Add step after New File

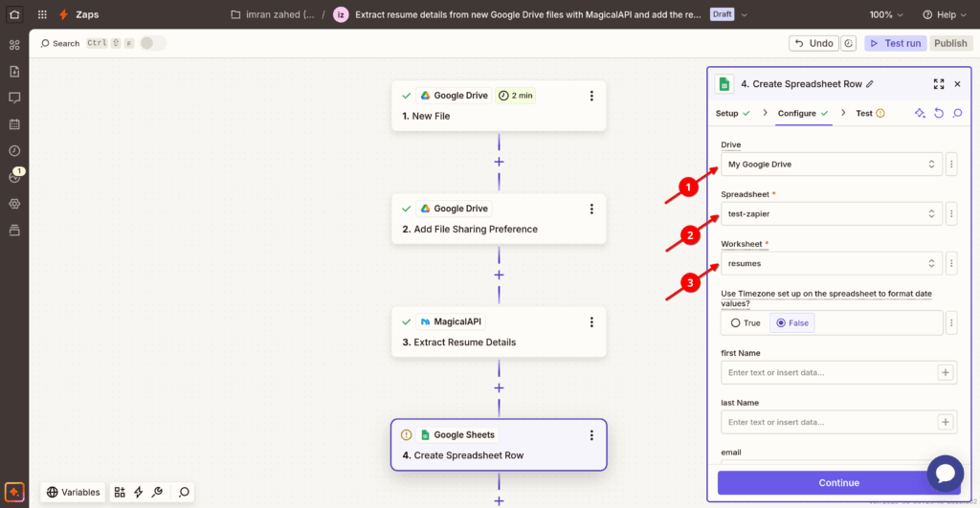[499, 162]
